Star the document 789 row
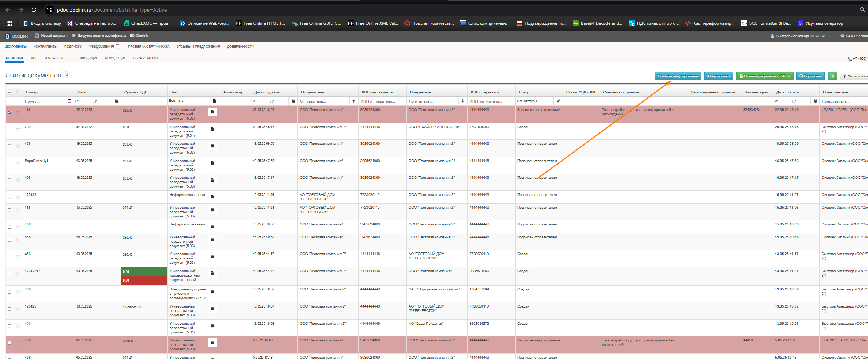 coord(18,129)
